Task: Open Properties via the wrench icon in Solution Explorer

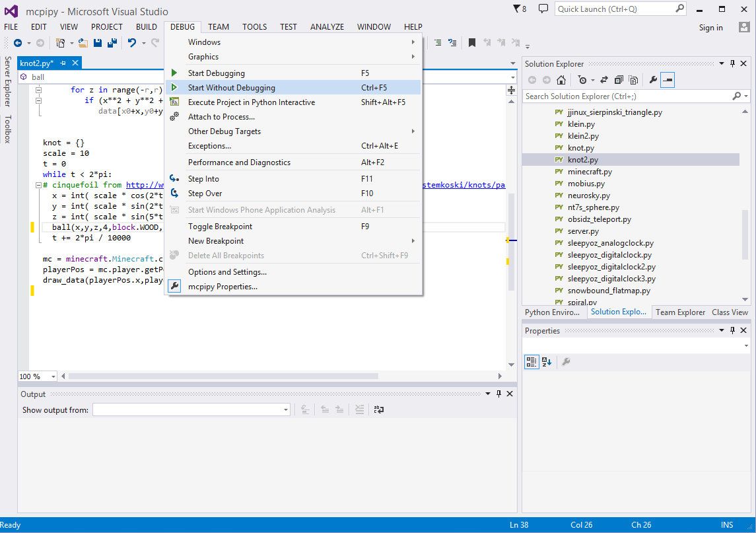Action: coord(654,80)
